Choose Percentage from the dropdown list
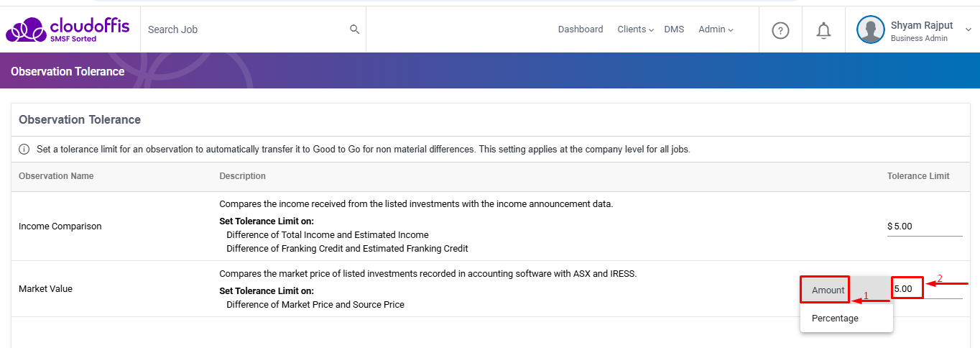 [x=846, y=318]
